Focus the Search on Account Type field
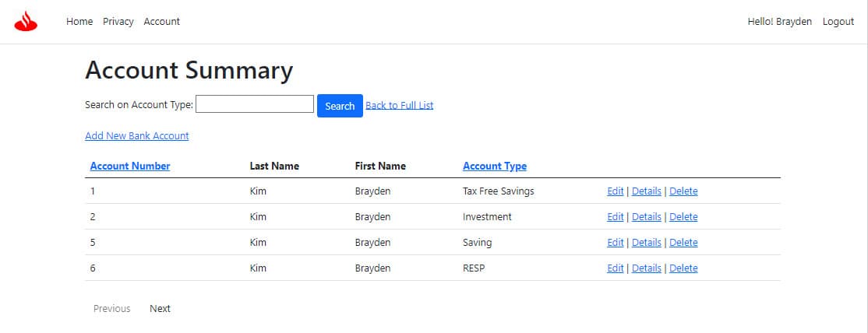 click(x=255, y=104)
